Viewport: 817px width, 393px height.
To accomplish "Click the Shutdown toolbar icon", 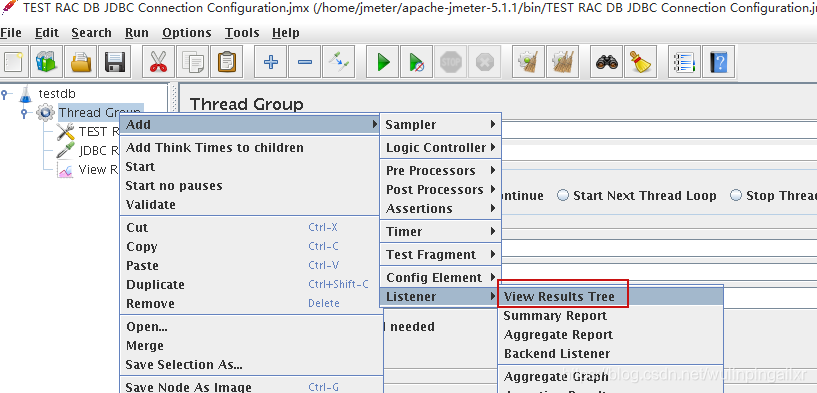I will pos(485,62).
